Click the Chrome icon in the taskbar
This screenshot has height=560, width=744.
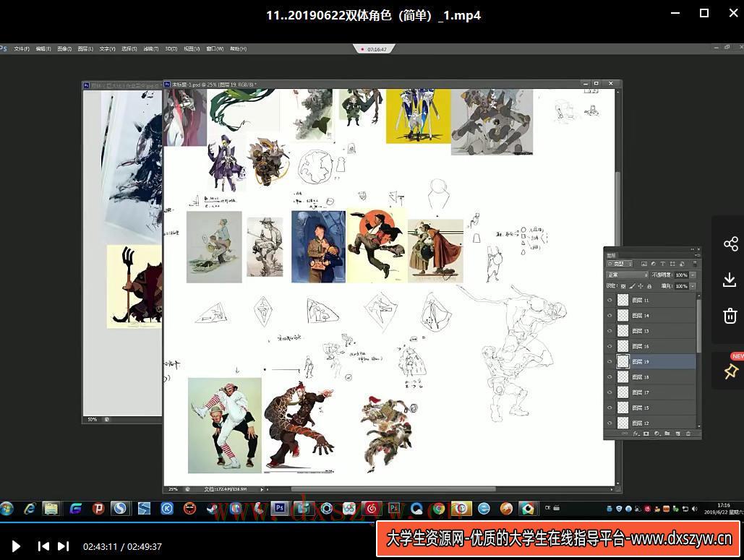[x=438, y=509]
